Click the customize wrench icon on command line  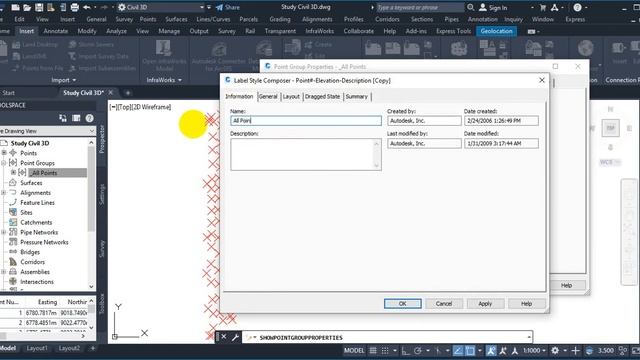pos(235,337)
